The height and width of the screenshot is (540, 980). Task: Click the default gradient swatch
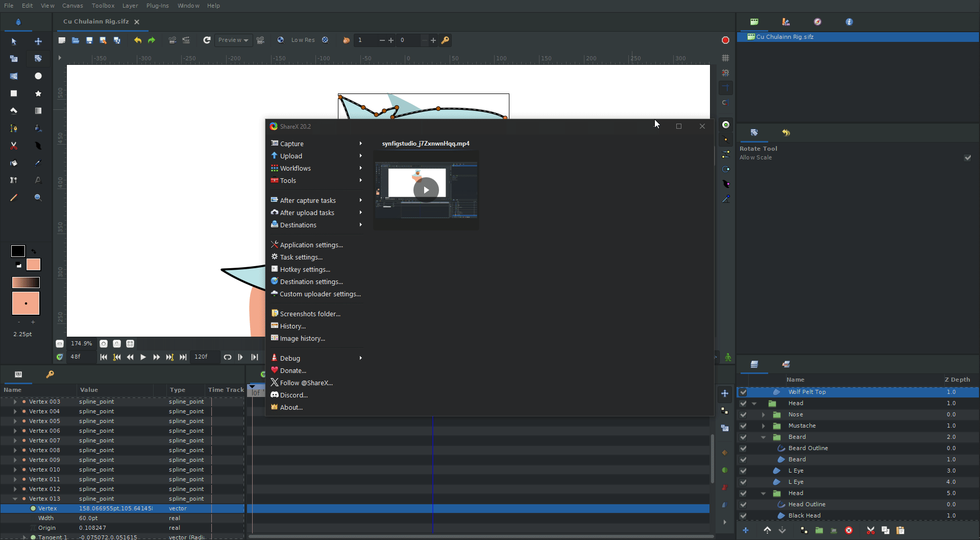point(26,283)
